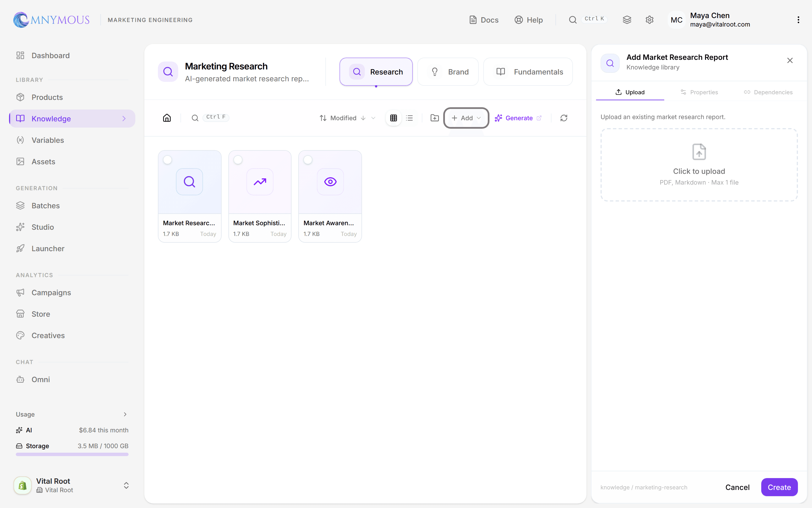Open the Market Sophistication file thumbnail

[260, 182]
